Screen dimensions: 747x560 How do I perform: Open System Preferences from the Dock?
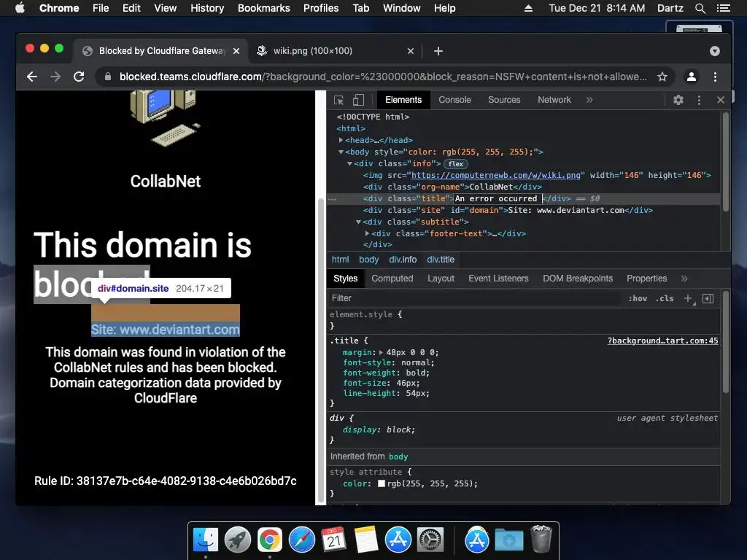(430, 540)
